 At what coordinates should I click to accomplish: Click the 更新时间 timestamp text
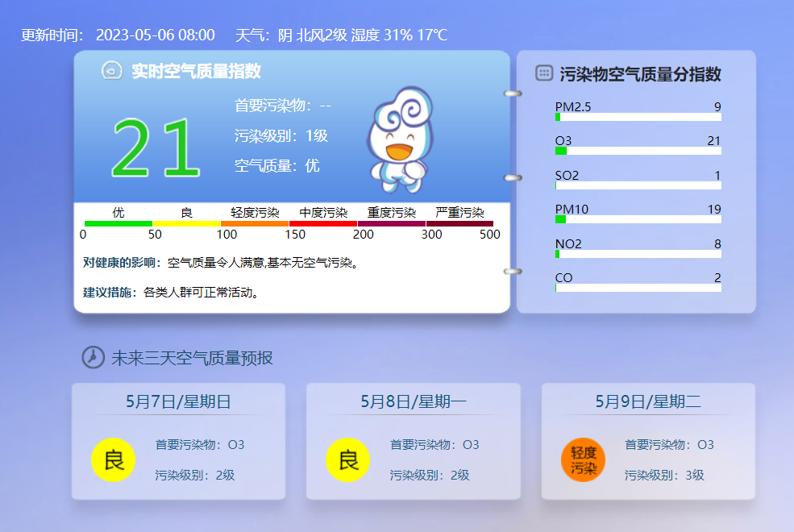point(118,35)
